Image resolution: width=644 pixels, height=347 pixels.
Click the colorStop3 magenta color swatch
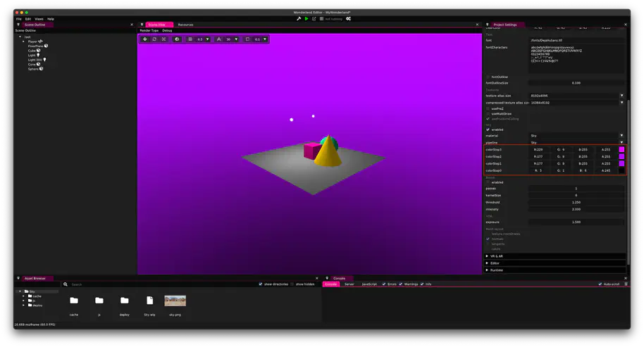pos(621,149)
